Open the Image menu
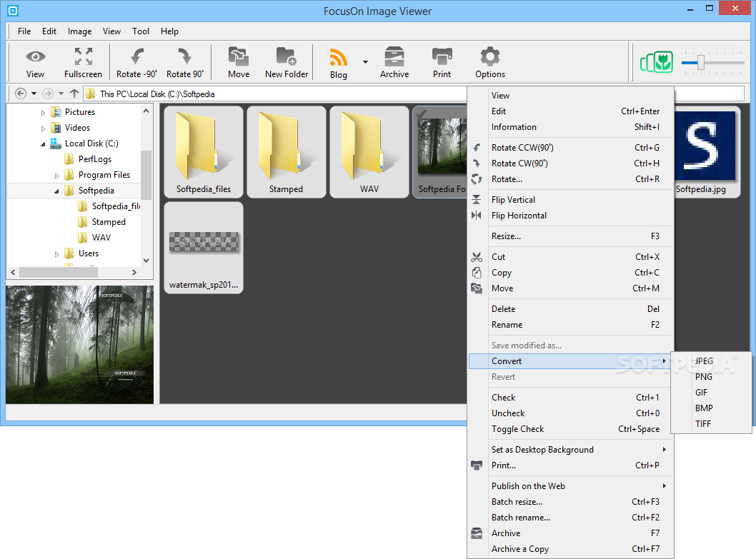Viewport: 756px width, 559px height. pyautogui.click(x=79, y=31)
